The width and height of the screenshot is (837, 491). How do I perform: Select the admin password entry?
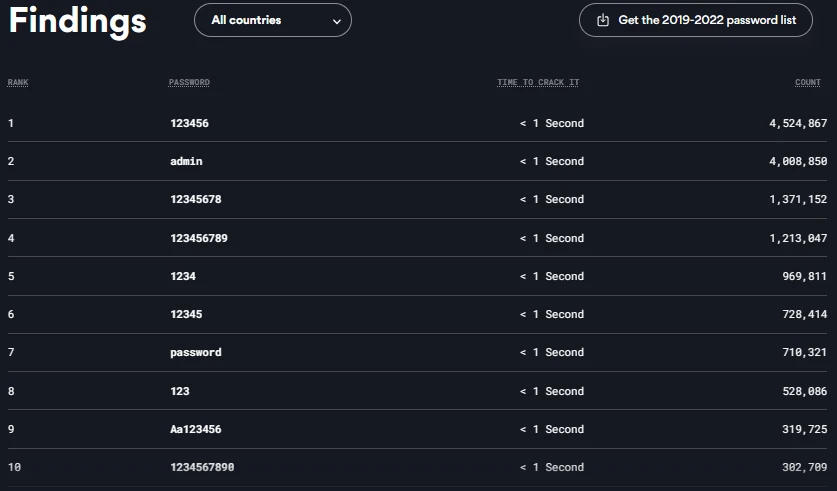(x=186, y=161)
